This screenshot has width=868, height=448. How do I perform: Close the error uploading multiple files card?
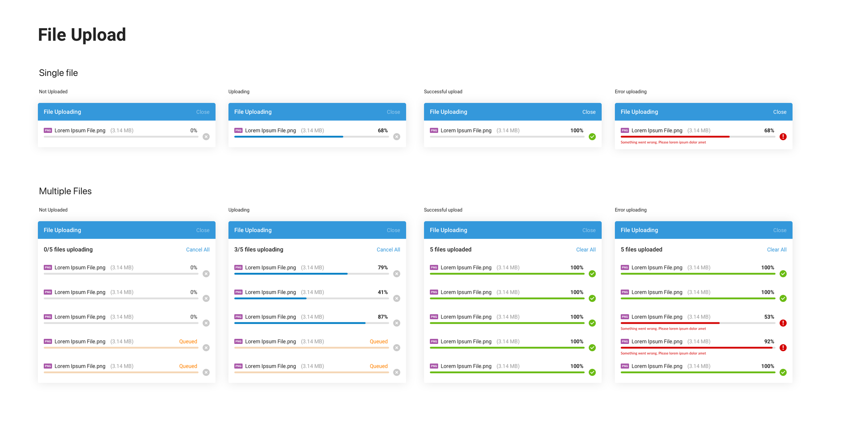click(780, 230)
